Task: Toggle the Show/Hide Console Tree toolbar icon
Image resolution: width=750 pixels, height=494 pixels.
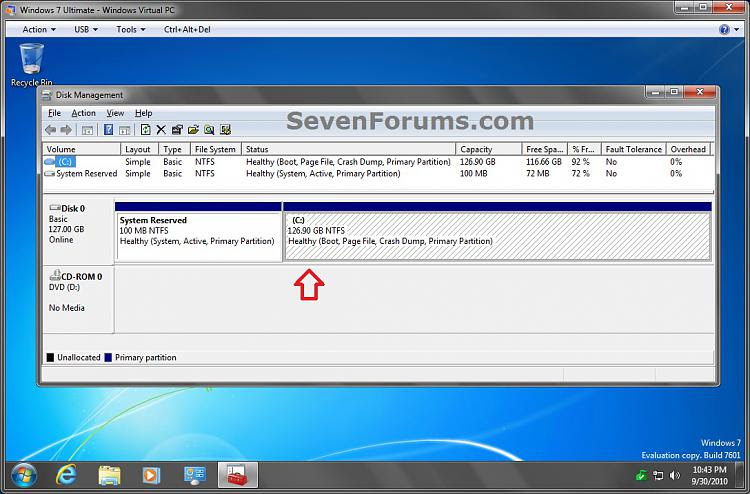Action: click(x=88, y=130)
